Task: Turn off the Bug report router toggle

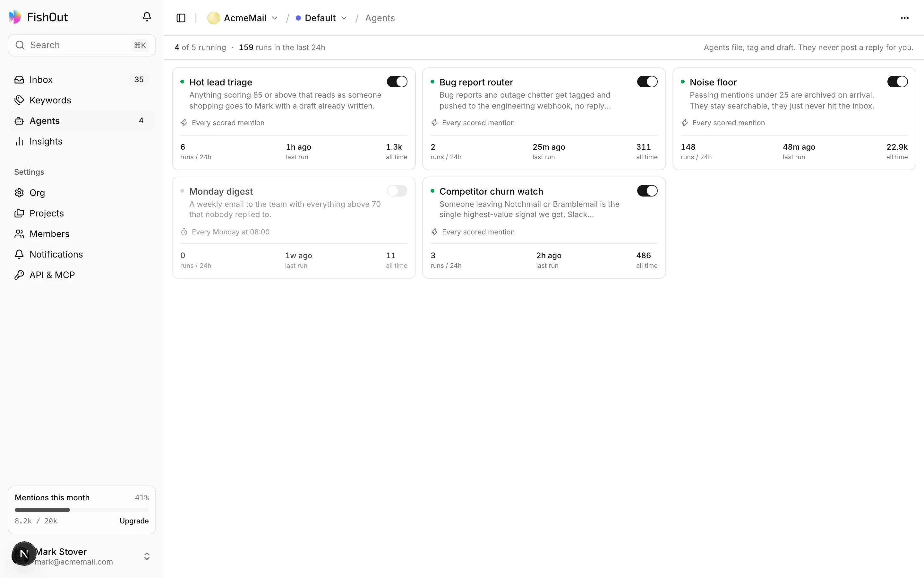Action: point(647,82)
